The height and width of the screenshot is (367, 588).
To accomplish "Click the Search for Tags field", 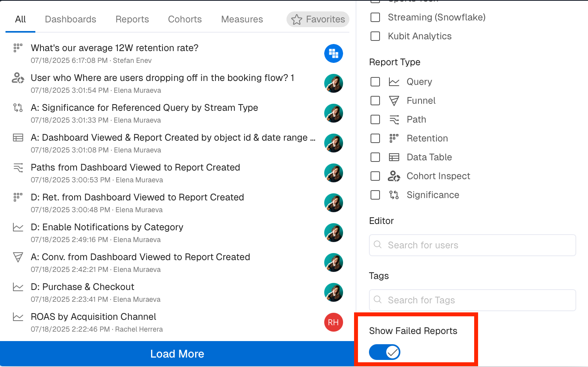I will tap(473, 300).
